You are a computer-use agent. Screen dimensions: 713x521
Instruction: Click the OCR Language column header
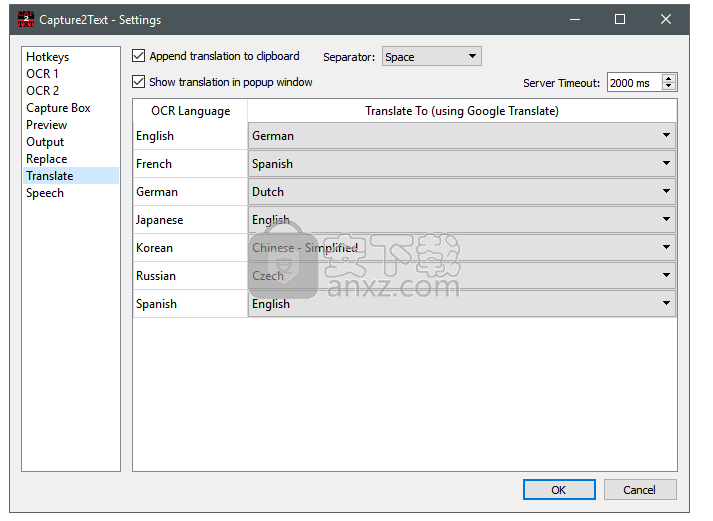(191, 111)
